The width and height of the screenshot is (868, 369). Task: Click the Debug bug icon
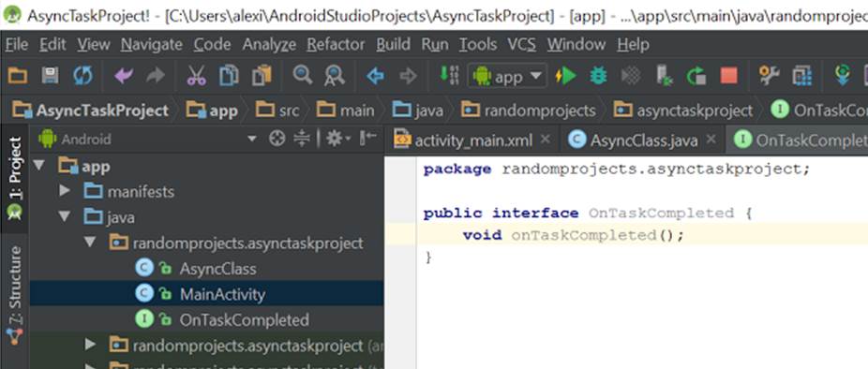[598, 76]
